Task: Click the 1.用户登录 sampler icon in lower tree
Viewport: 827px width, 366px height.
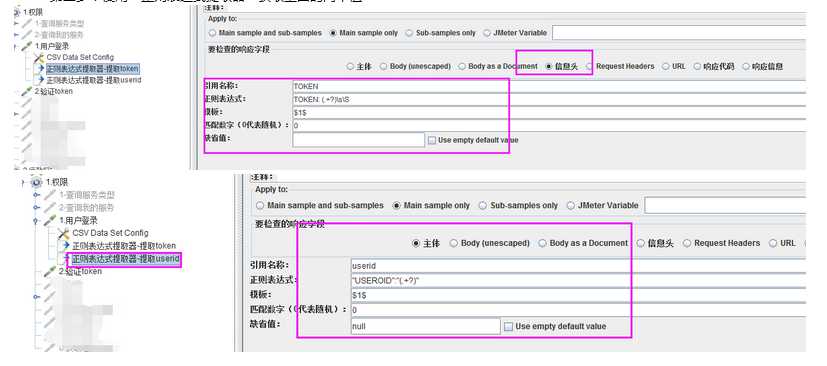Action: (x=51, y=220)
